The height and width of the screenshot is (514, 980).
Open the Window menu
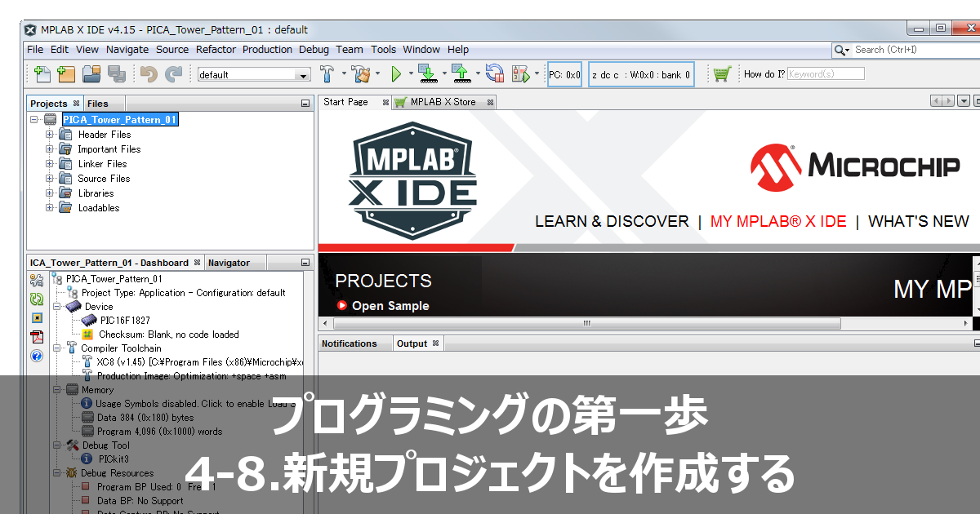[x=421, y=50]
